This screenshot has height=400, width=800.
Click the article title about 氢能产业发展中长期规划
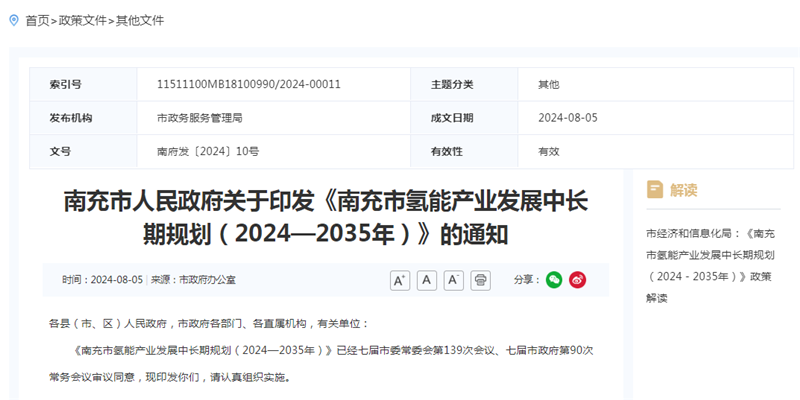pyautogui.click(x=325, y=217)
